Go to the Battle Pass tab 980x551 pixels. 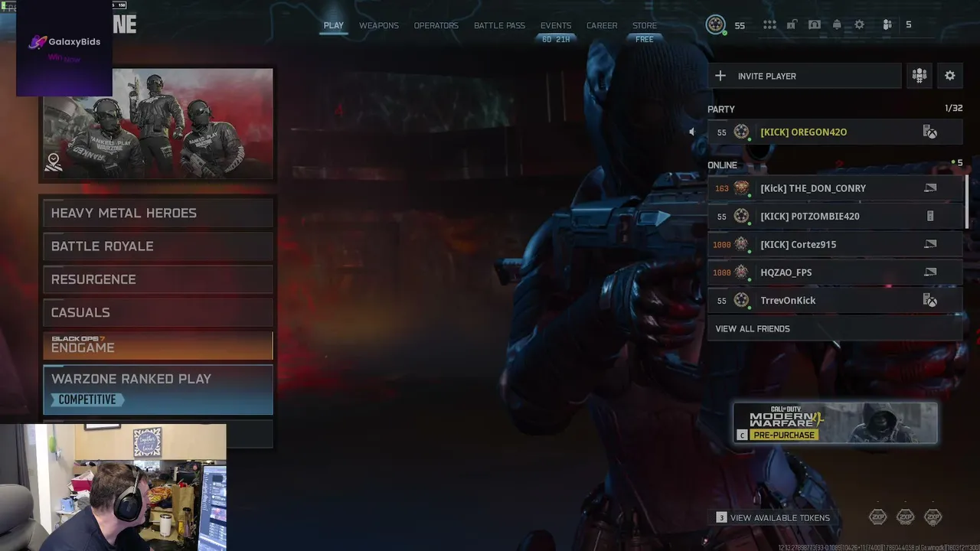point(499,25)
